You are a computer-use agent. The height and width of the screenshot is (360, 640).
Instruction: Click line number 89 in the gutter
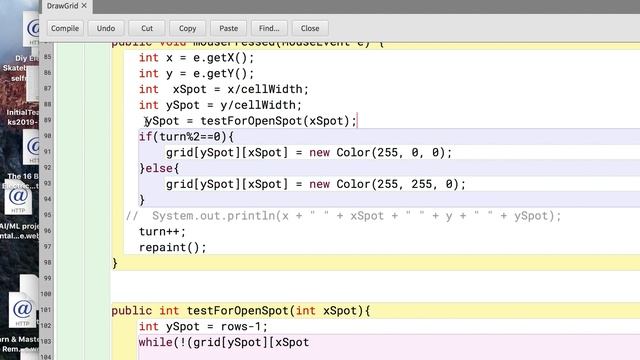pyautogui.click(x=47, y=120)
